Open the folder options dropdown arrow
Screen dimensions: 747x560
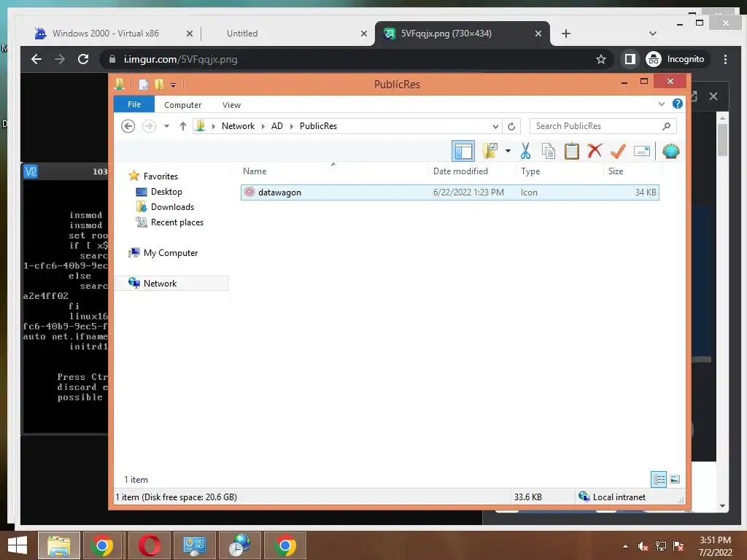pyautogui.click(x=508, y=151)
